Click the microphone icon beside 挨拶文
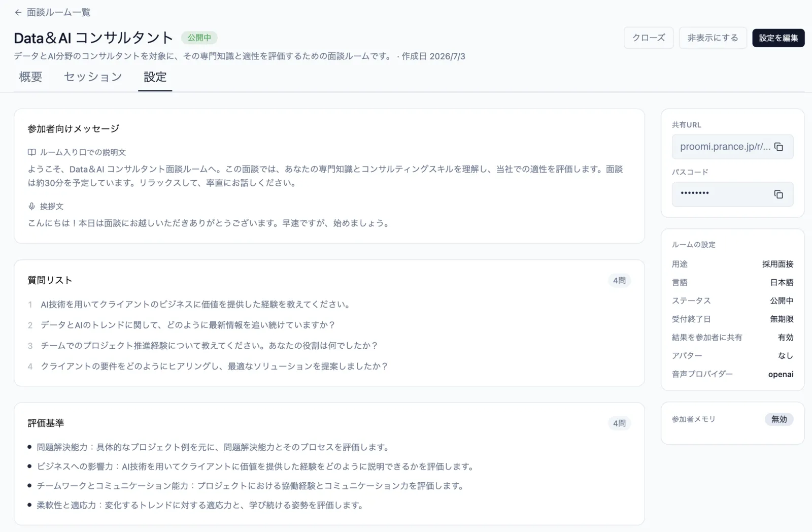 pyautogui.click(x=31, y=206)
